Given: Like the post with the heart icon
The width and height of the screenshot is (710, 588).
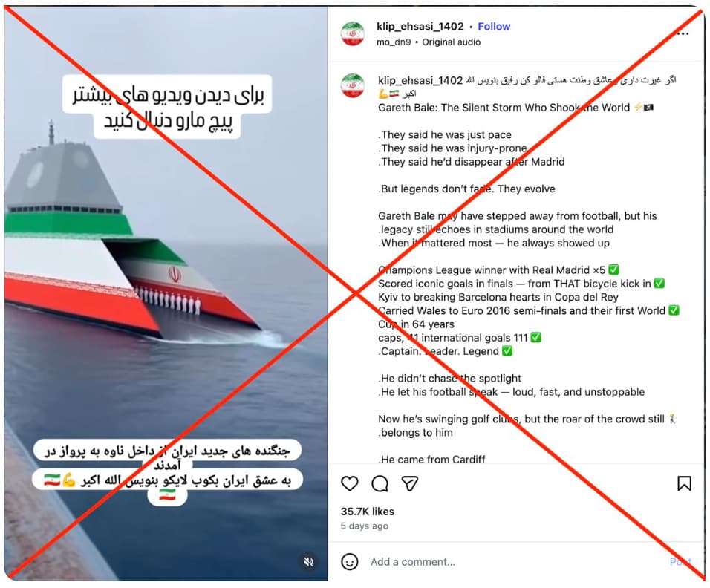Looking at the screenshot, I should point(349,483).
